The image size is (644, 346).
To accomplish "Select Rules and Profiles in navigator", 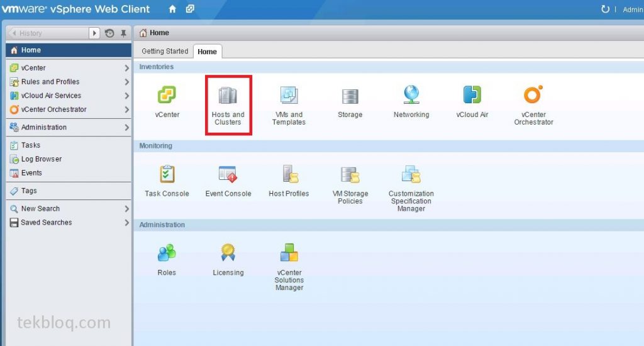I will [69, 82].
